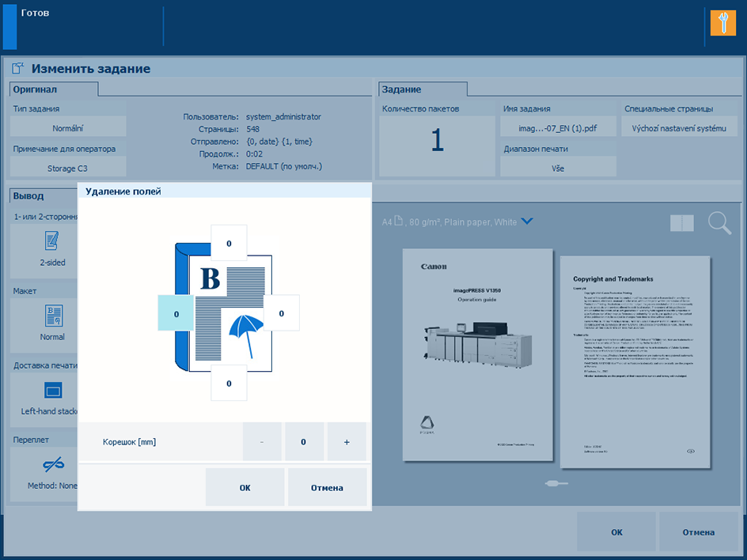Click the DEFAULT (по умолч.) label value
Image resolution: width=747 pixels, height=560 pixels.
click(x=284, y=166)
